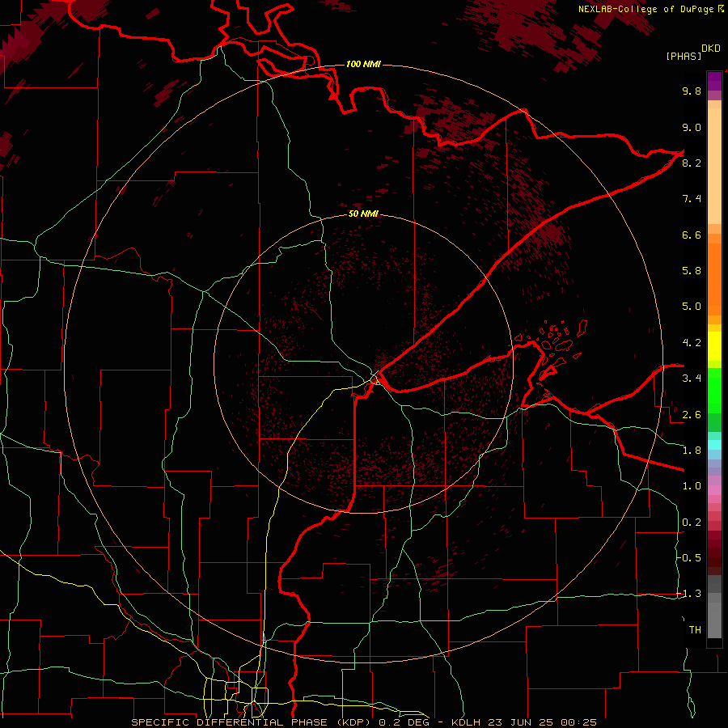Image resolution: width=728 pixels, height=728 pixels.
Task: Click the TH threshold label
Action: pyautogui.click(x=695, y=630)
